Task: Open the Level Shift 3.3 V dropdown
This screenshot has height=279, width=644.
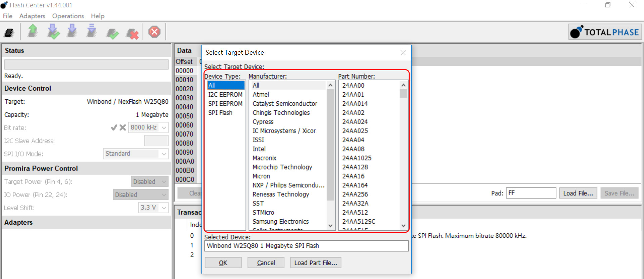Action: tap(164, 208)
